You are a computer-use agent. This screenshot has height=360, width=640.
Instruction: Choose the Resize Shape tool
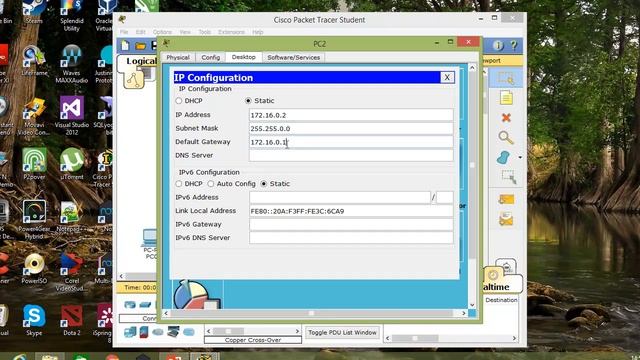pyautogui.click(x=509, y=177)
